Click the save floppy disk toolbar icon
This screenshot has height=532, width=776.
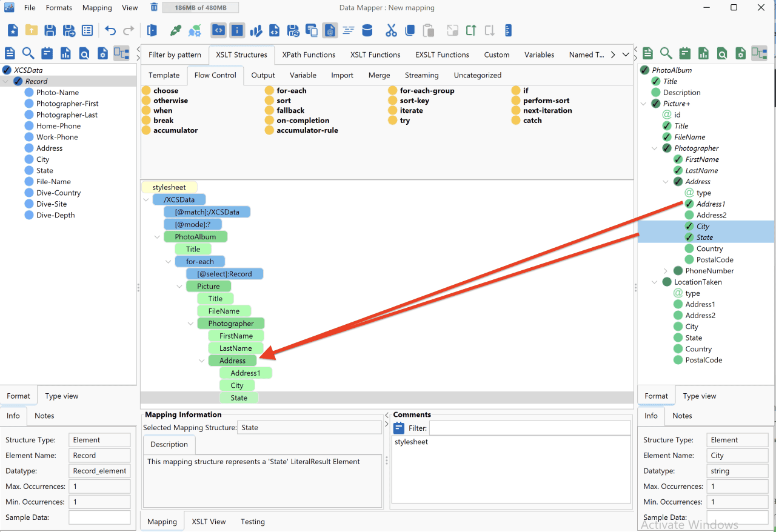pos(50,30)
